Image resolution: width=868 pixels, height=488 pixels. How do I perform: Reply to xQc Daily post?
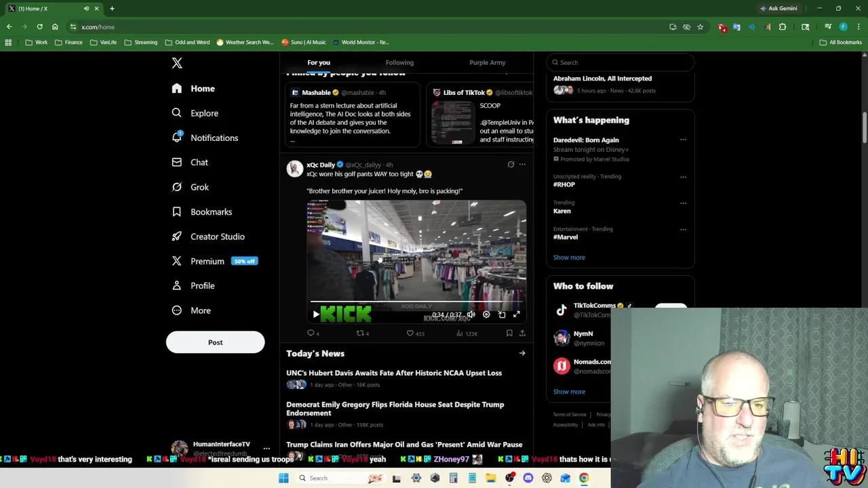pos(313,333)
